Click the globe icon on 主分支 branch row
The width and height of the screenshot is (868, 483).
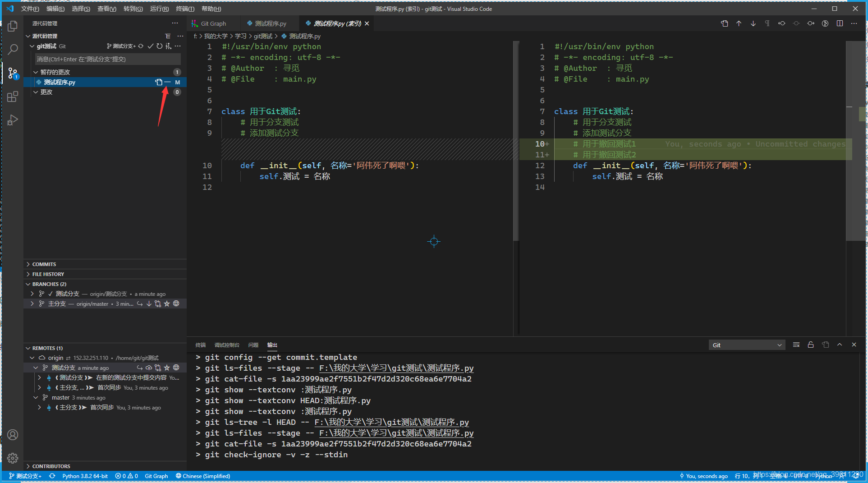tap(176, 304)
